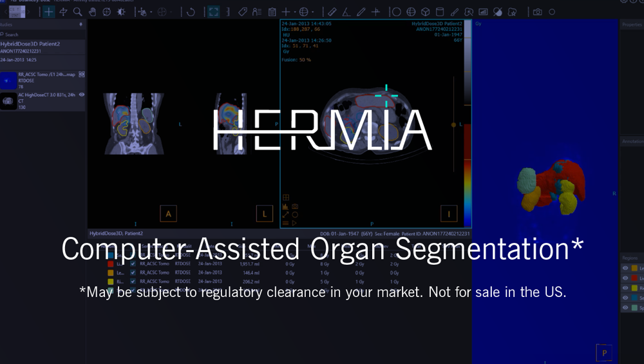Click the window level brightness tool

(x=122, y=12)
